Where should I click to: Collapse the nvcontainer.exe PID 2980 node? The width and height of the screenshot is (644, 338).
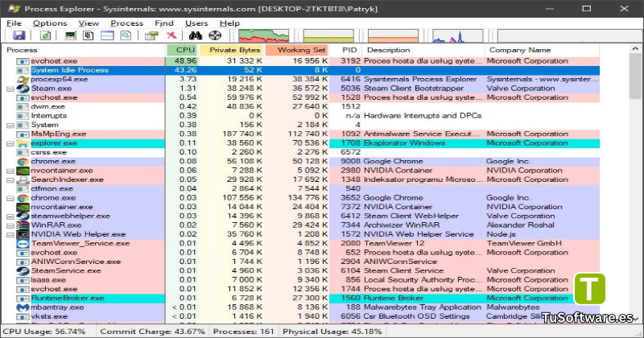pos(10,171)
